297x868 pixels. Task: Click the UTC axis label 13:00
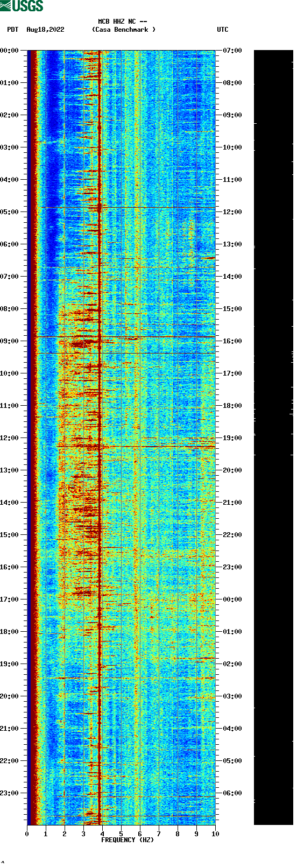click(232, 244)
